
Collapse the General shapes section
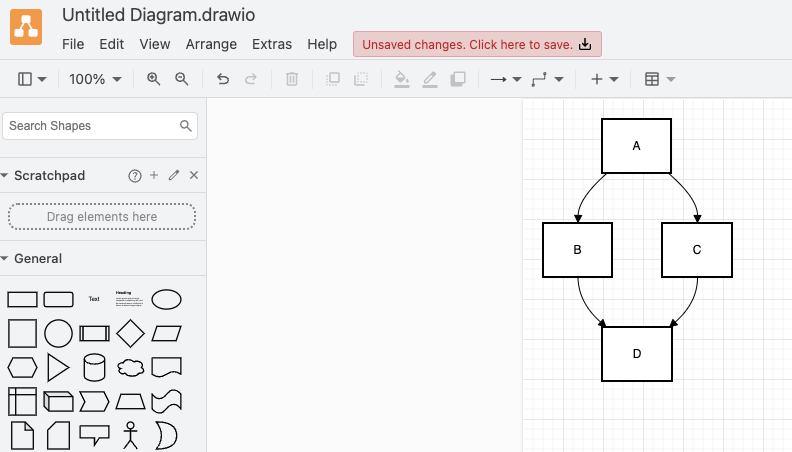5,259
